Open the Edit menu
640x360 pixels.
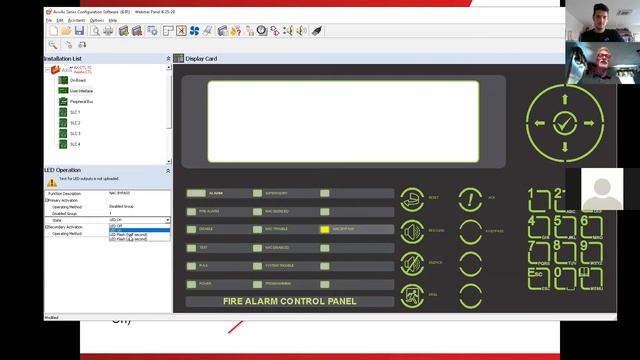tap(60, 20)
